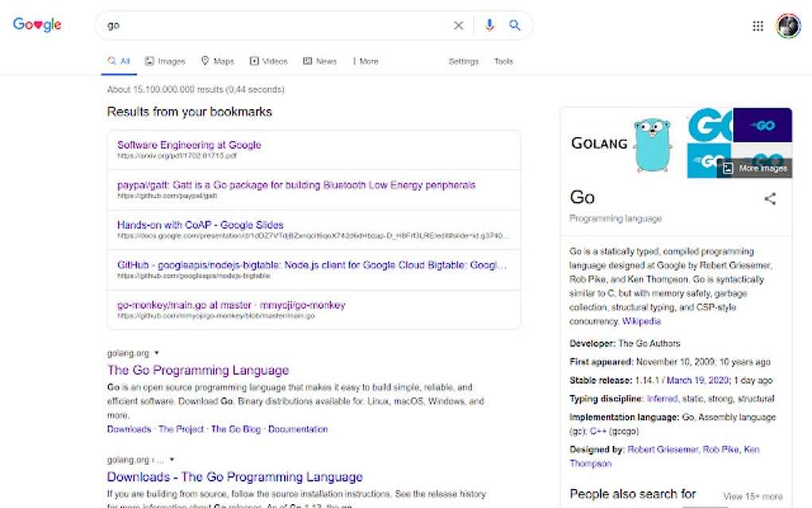Image resolution: width=812 pixels, height=508 pixels.
Task: Expand options for the Downloads result
Action: (x=170, y=459)
